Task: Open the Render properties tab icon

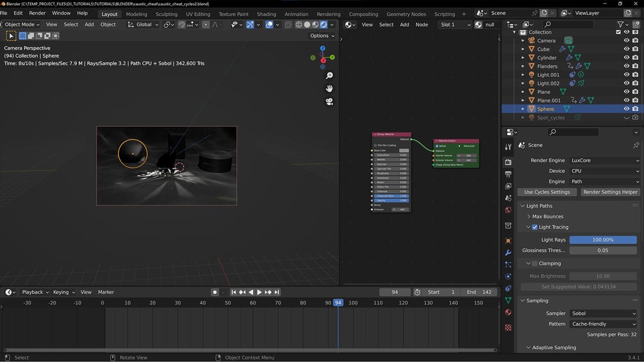Action: [508, 161]
